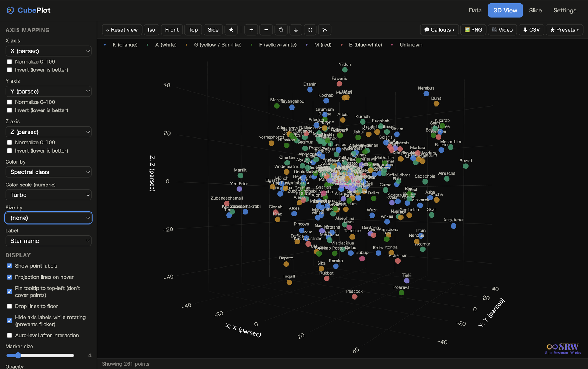Click the Reset view button
The height and width of the screenshot is (369, 588).
pyautogui.click(x=122, y=30)
